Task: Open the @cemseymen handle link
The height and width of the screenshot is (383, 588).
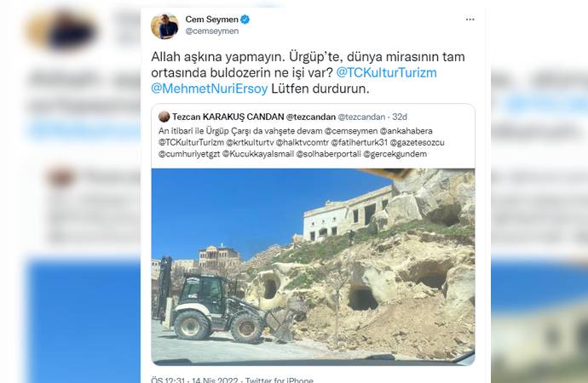Action: [x=212, y=31]
